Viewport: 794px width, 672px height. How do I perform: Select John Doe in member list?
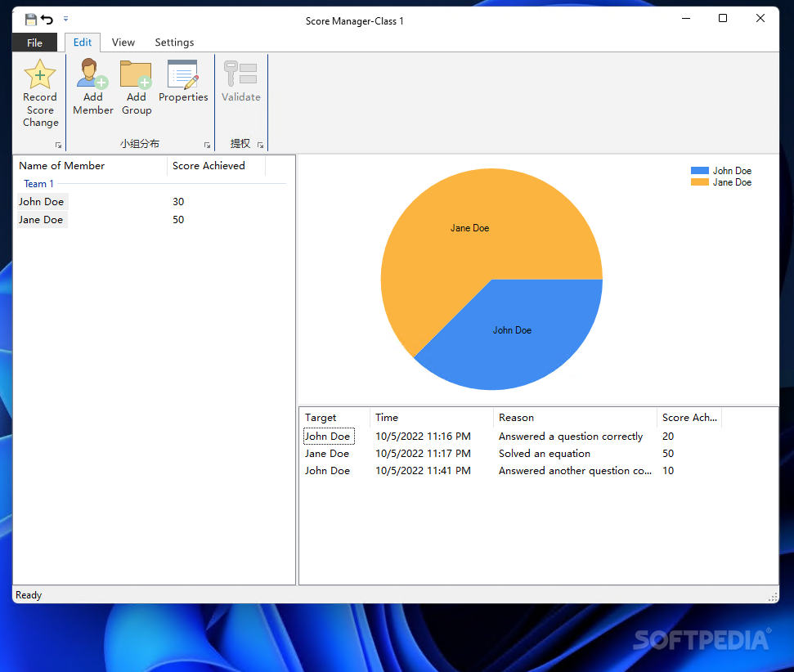click(x=42, y=202)
